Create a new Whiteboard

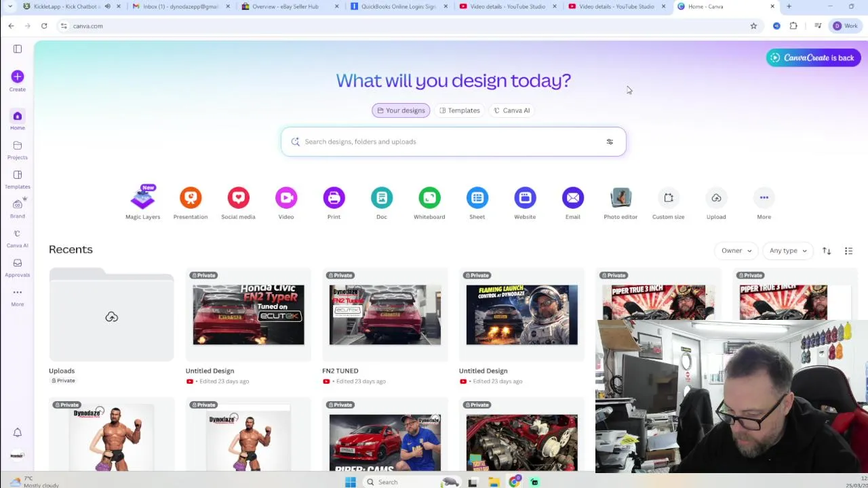(429, 203)
